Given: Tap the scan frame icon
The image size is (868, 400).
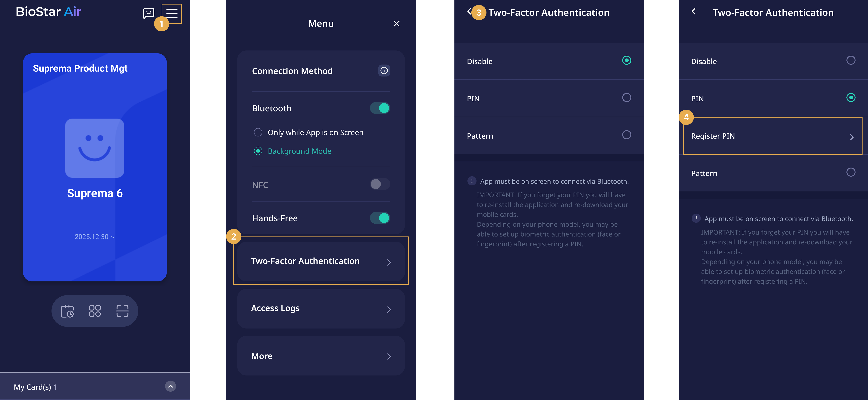Looking at the screenshot, I should [x=122, y=311].
